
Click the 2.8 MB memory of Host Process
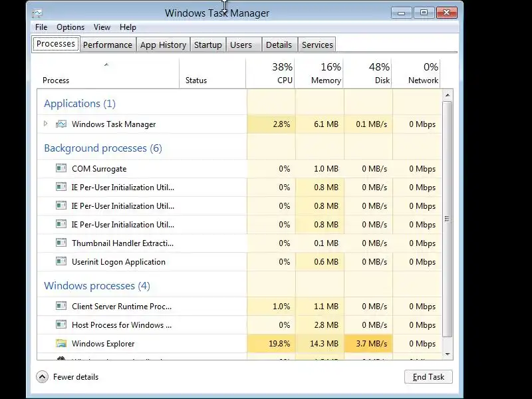point(326,325)
